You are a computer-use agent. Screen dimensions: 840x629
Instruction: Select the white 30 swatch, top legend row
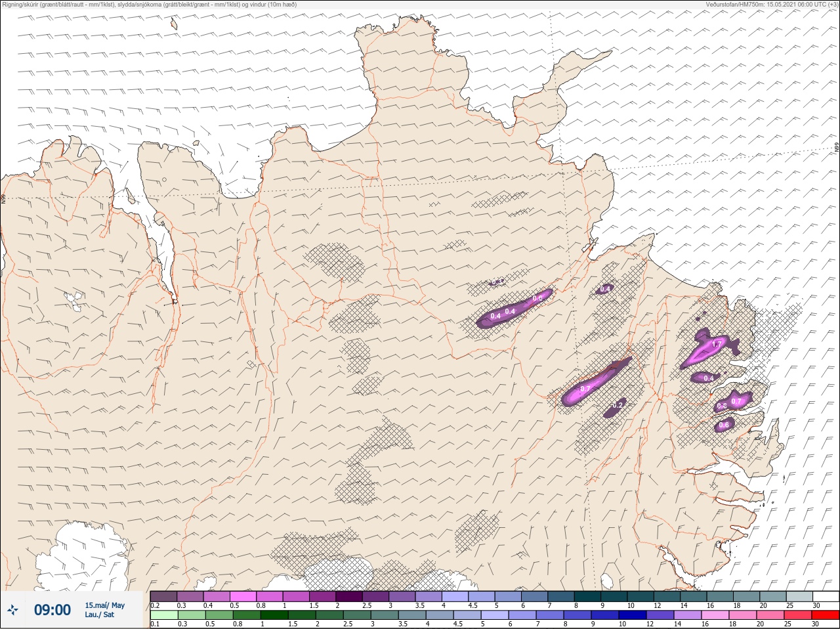click(826, 596)
